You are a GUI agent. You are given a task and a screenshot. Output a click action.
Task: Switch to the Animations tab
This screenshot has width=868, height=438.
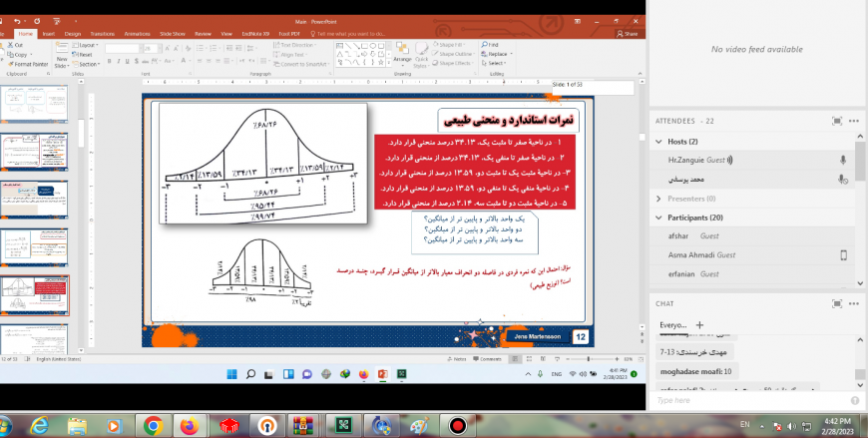click(137, 34)
